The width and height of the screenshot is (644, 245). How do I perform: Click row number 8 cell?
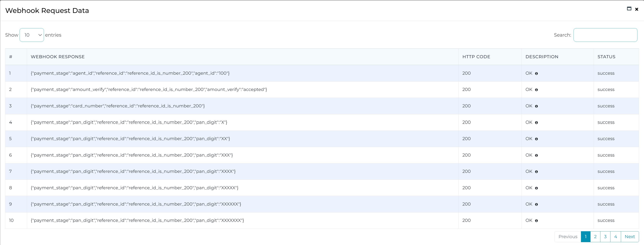point(16,188)
